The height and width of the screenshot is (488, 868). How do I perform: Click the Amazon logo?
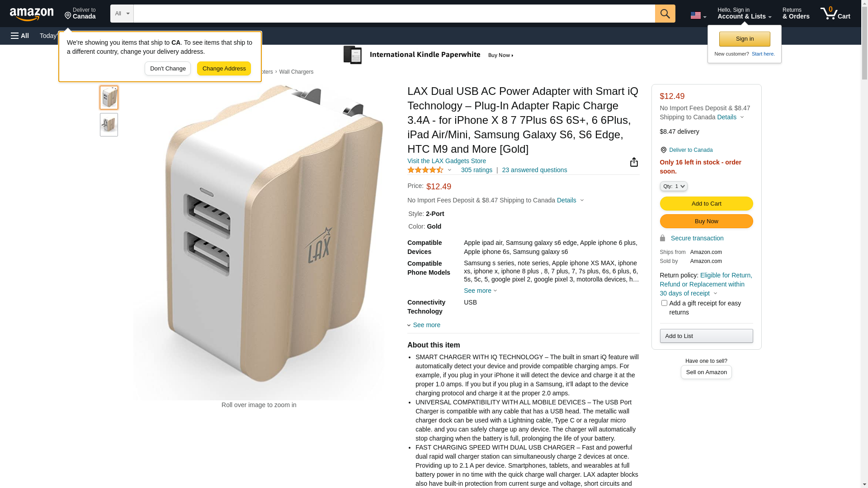coord(32,14)
